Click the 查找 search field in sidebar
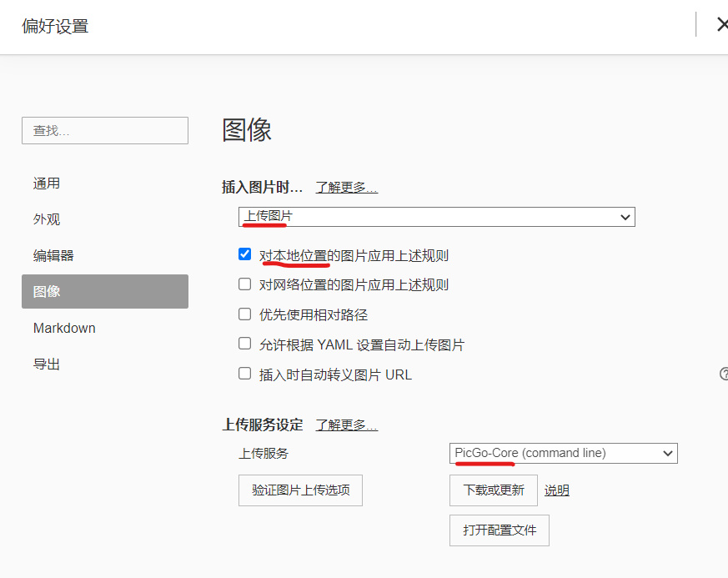728x578 pixels. pos(104,130)
